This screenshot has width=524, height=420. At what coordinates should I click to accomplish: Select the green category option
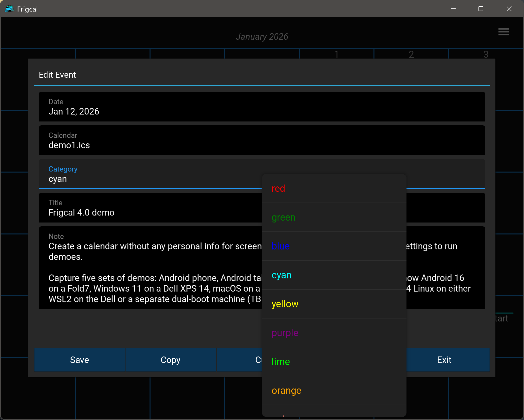334,217
